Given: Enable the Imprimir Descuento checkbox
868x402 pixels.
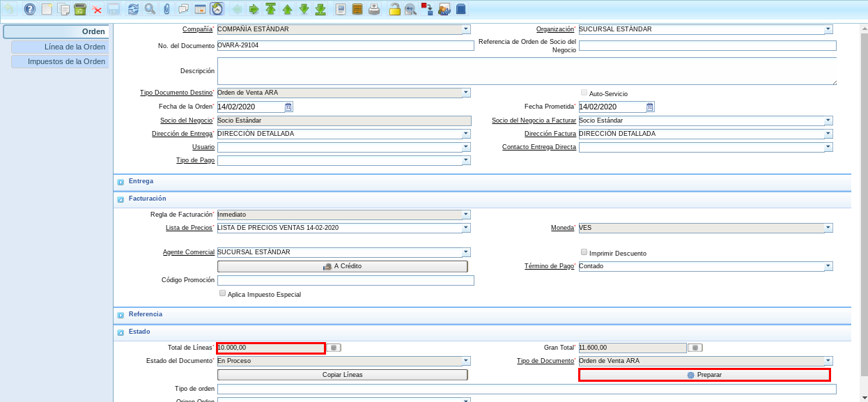Looking at the screenshot, I should (x=584, y=252).
